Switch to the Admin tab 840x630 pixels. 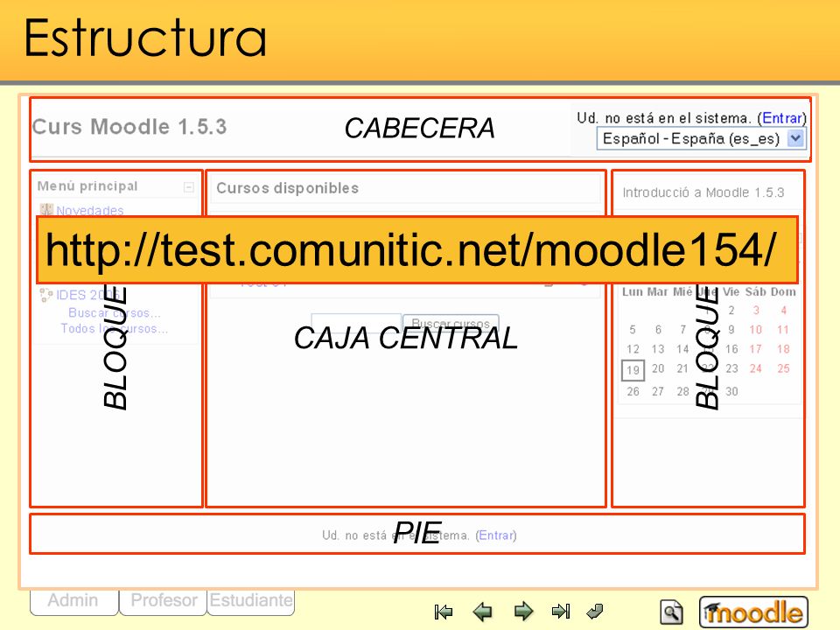click(x=73, y=600)
